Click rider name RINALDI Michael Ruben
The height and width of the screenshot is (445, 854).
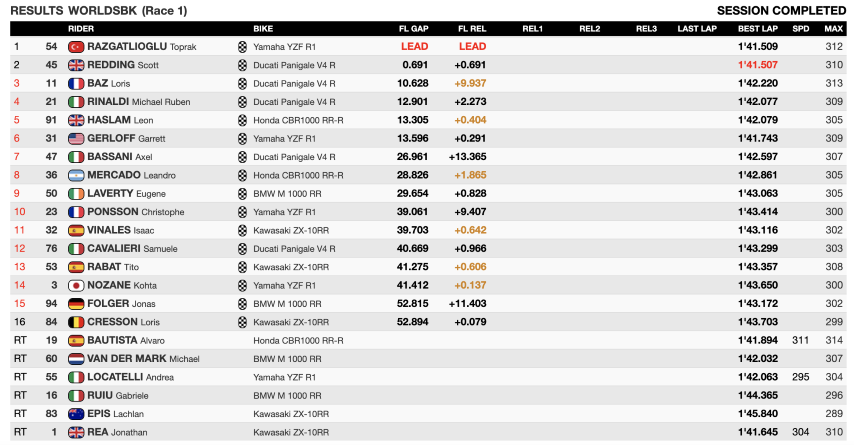138,102
